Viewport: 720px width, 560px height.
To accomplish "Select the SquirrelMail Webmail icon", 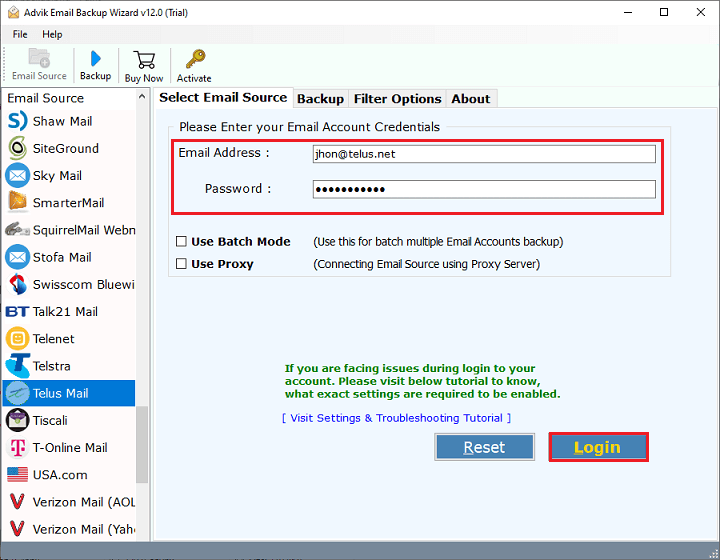I will (17, 229).
